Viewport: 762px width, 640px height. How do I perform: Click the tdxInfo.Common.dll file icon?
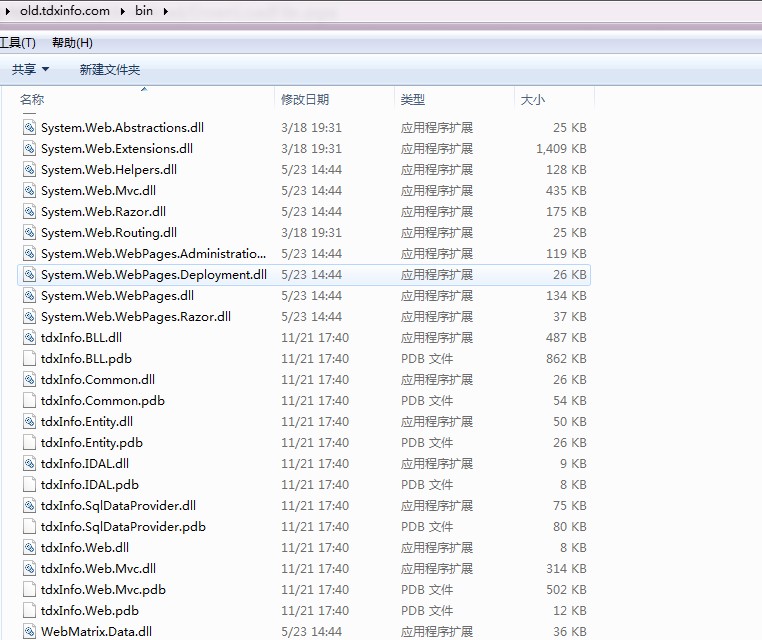tap(30, 380)
